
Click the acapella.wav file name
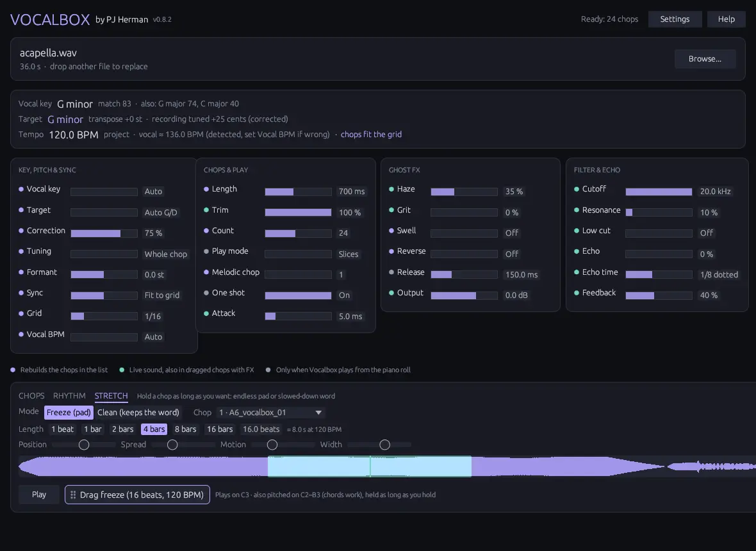pos(48,53)
